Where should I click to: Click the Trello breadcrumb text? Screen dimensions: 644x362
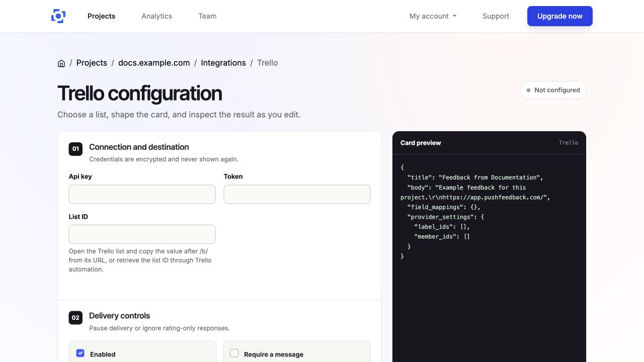(x=267, y=63)
